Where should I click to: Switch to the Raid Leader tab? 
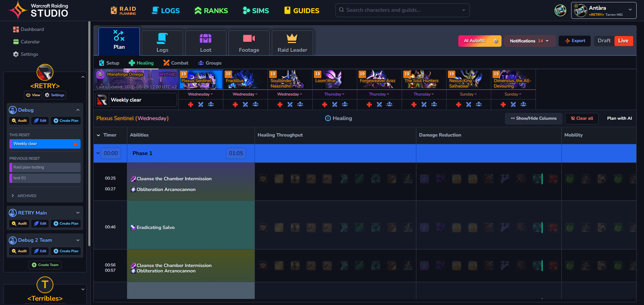tap(292, 43)
